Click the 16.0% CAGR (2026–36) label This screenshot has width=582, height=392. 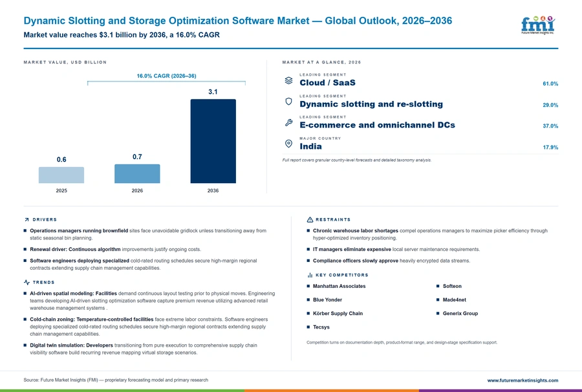coord(166,76)
